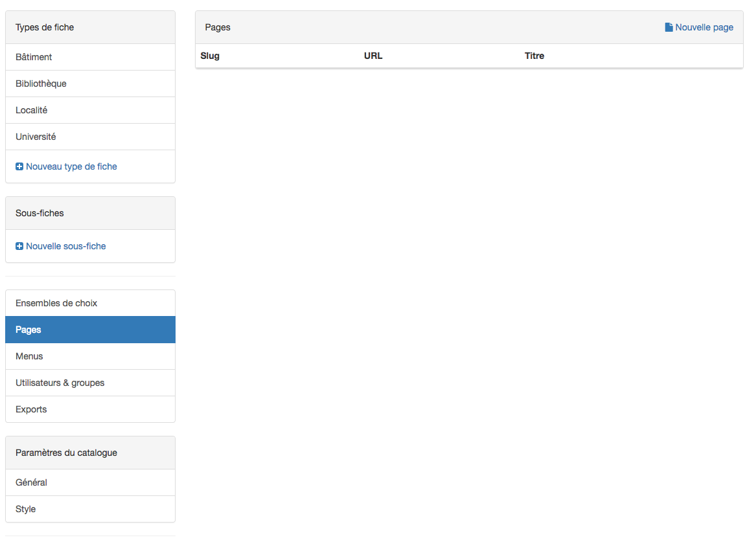The height and width of the screenshot is (542, 756).
Task: Open Général catalogue parameters
Action: tap(31, 482)
